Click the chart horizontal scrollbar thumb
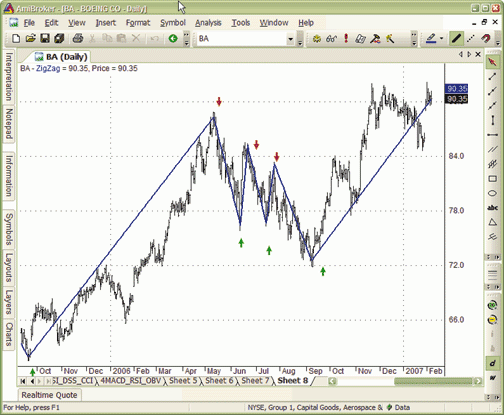This screenshot has height=415, width=504. point(434,381)
